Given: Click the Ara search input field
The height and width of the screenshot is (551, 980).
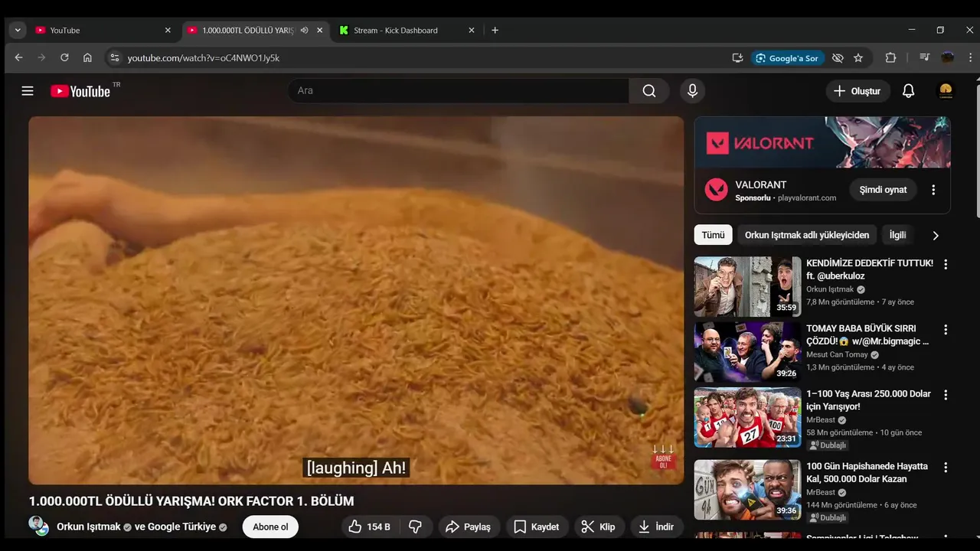Looking at the screenshot, I should pos(459,91).
